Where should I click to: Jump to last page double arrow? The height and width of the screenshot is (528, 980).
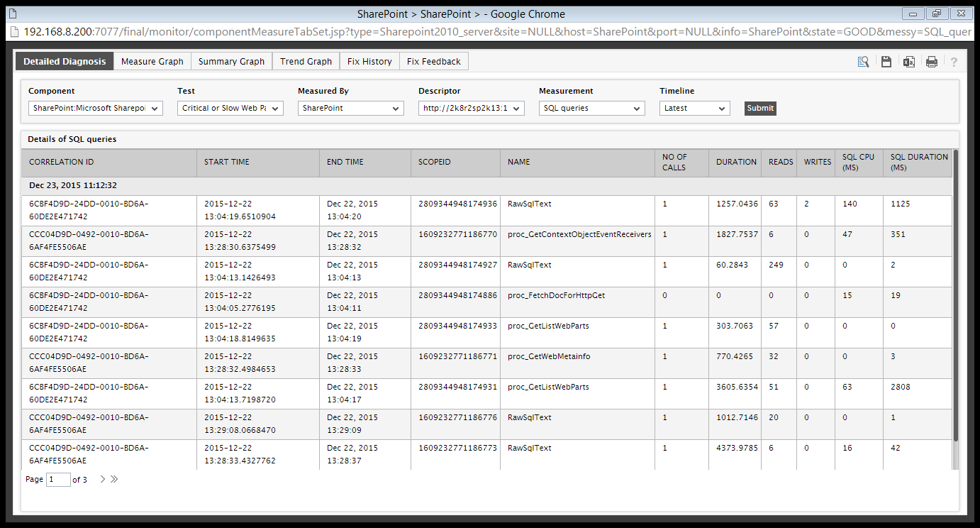pos(114,479)
